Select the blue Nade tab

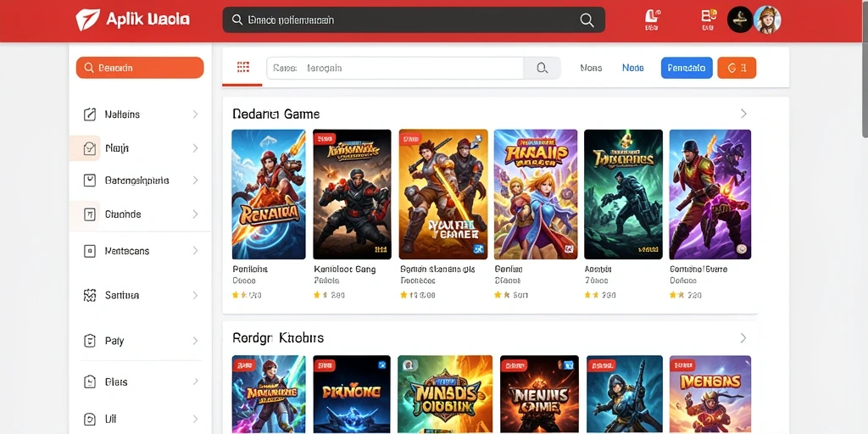click(632, 68)
